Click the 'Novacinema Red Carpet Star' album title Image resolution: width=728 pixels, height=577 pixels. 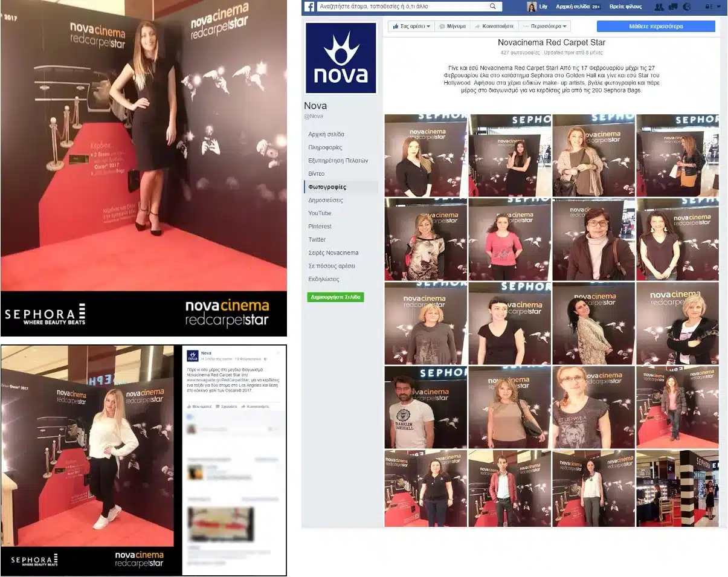click(551, 43)
